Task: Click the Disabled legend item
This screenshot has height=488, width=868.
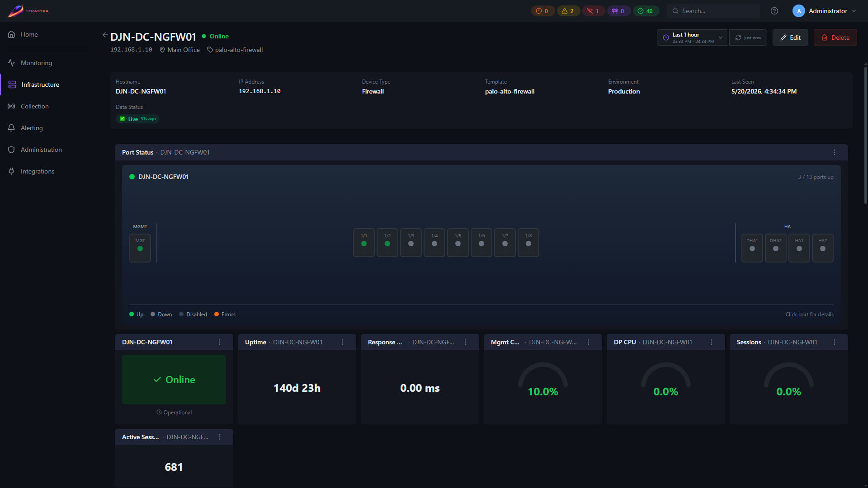Action: tap(193, 314)
